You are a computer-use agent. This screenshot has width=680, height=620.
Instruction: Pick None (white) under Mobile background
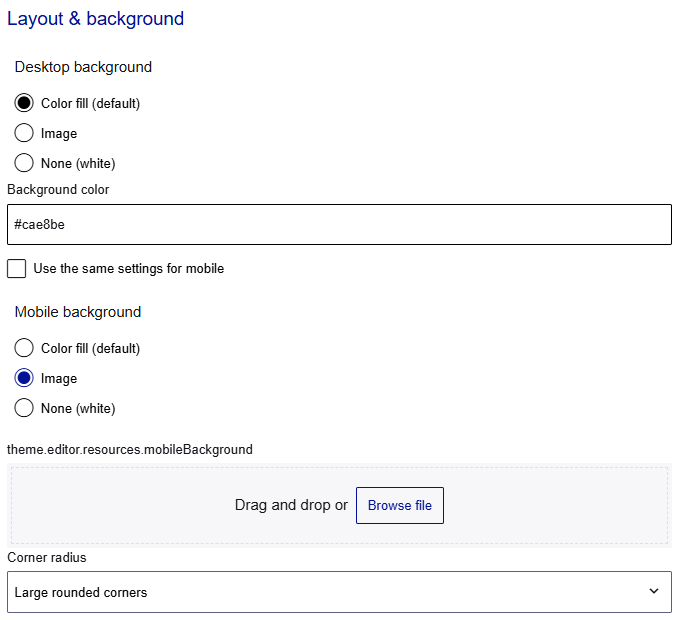(x=25, y=408)
